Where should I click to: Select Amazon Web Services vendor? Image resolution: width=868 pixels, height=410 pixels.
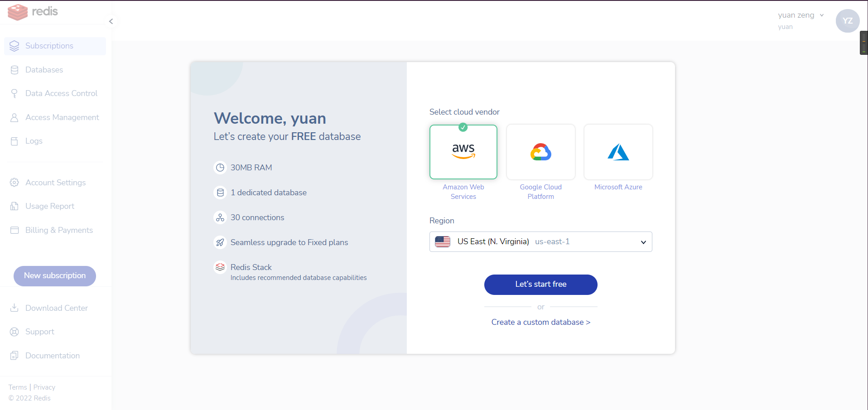tap(463, 152)
